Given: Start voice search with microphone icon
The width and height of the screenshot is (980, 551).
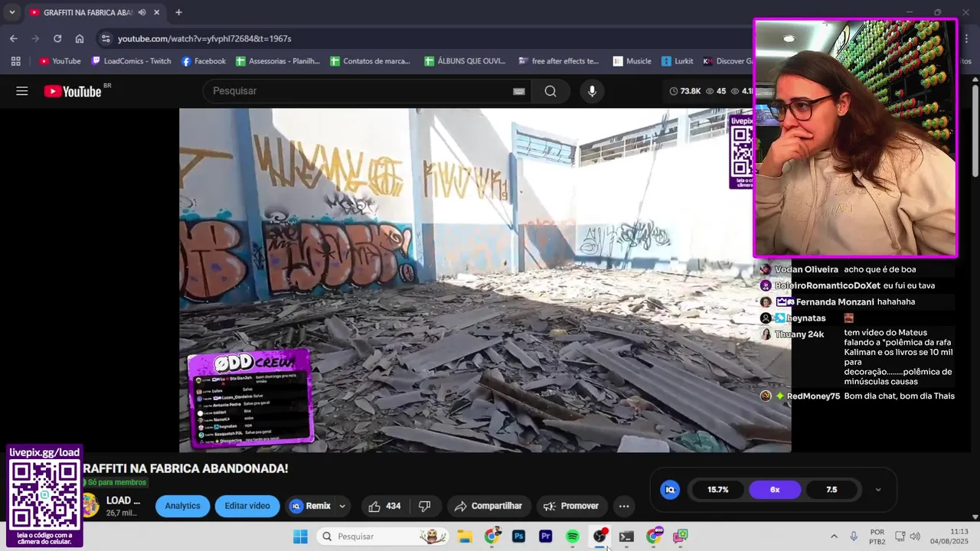Looking at the screenshot, I should point(592,91).
